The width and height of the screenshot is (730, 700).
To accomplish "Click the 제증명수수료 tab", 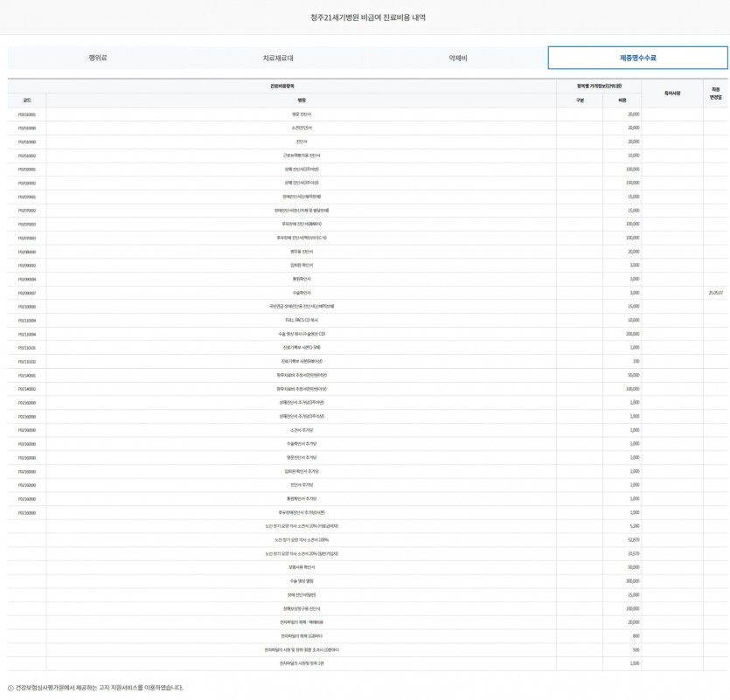I will pyautogui.click(x=638, y=58).
